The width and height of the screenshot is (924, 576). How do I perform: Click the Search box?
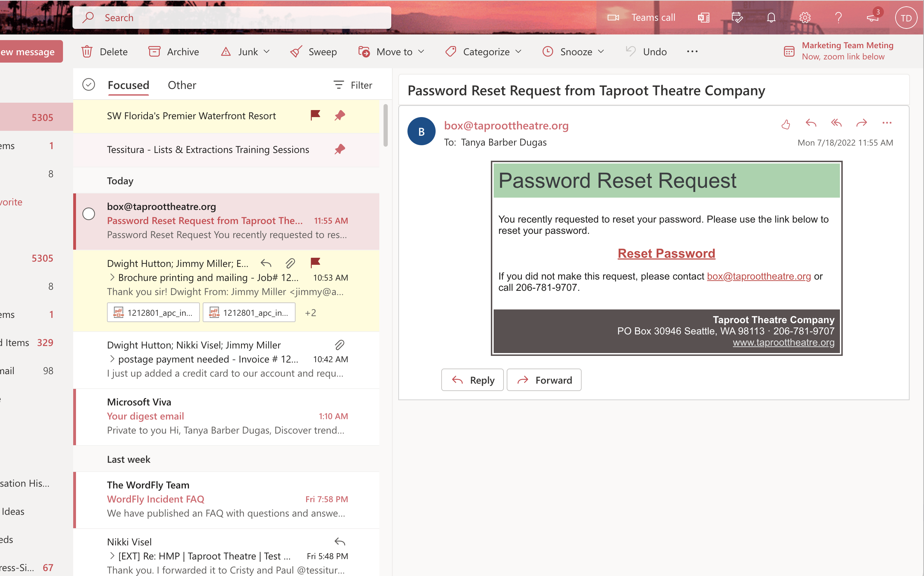pyautogui.click(x=232, y=18)
